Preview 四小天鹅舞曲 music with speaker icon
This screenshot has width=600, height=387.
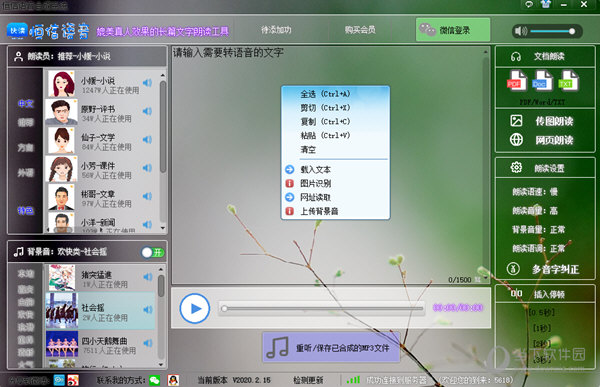(148, 343)
